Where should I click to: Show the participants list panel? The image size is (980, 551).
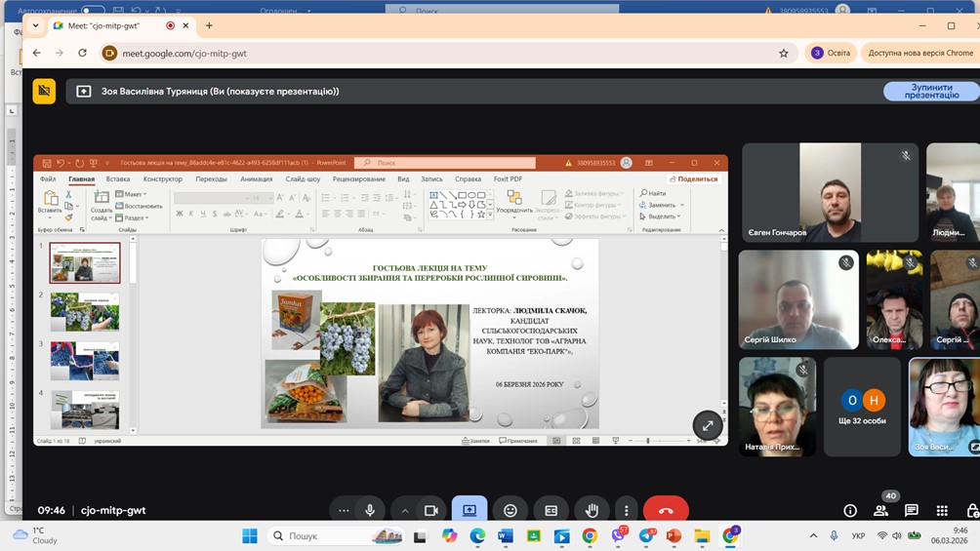click(881, 510)
